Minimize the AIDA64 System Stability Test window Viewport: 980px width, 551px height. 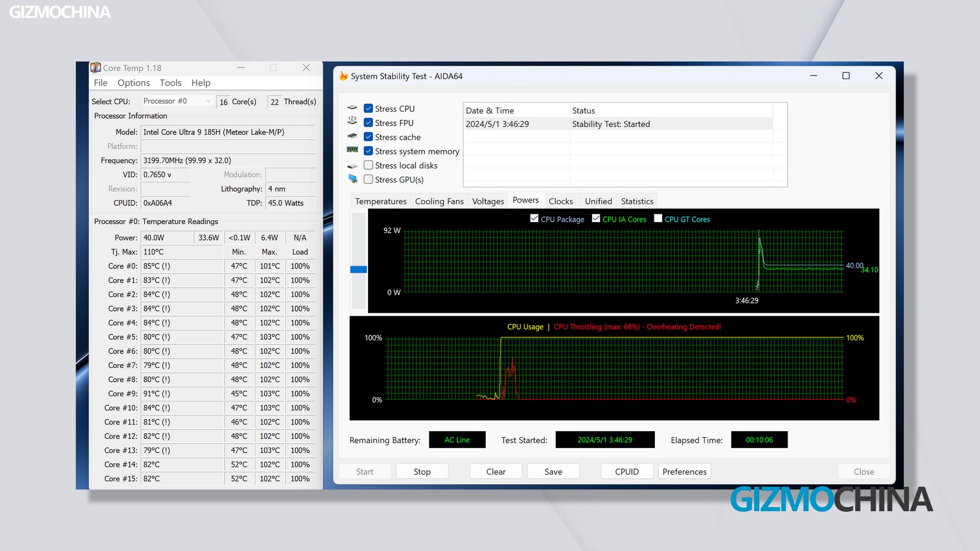pos(814,76)
